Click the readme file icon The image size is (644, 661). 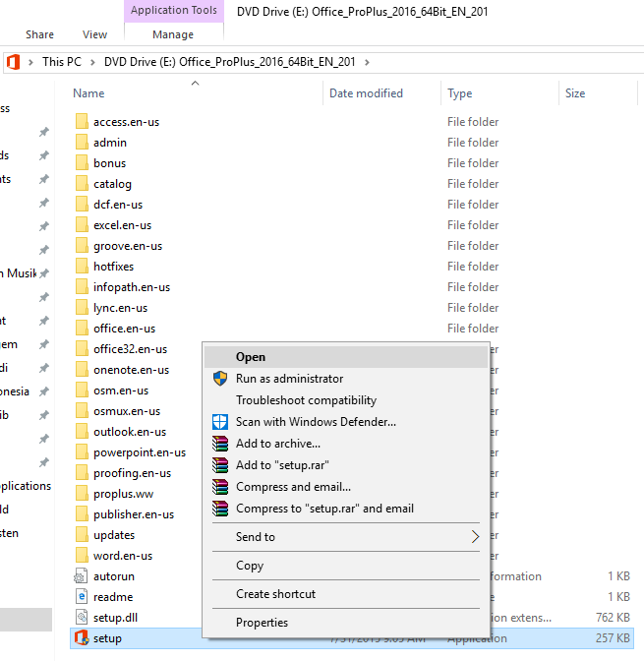pos(82,596)
